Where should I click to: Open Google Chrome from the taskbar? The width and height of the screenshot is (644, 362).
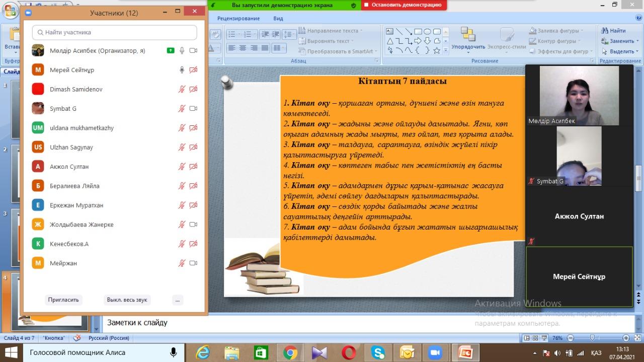(290, 352)
